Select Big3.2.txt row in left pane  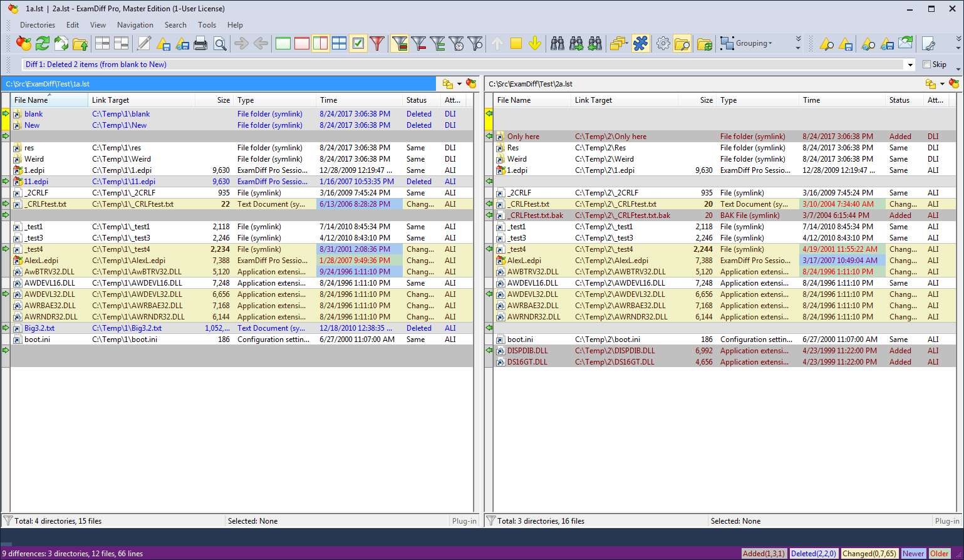pyautogui.click(x=242, y=328)
